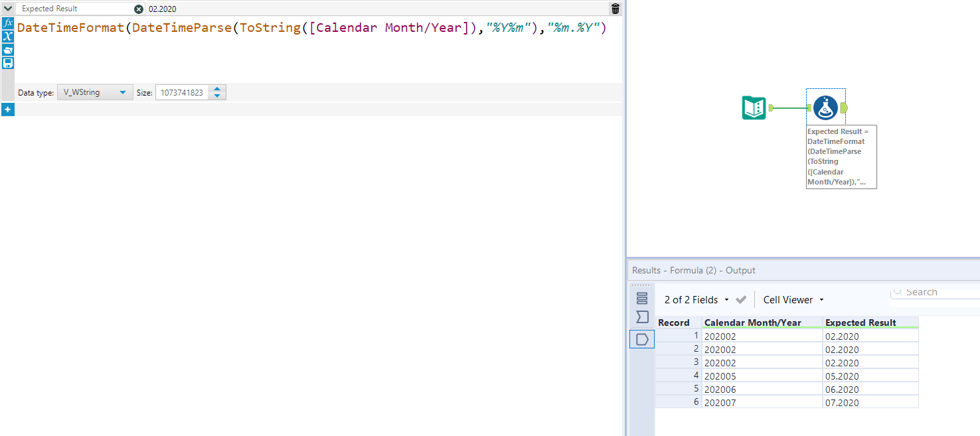This screenshot has height=436, width=980.
Task: Click the Formula tool's green output anchor
Action: click(x=843, y=106)
